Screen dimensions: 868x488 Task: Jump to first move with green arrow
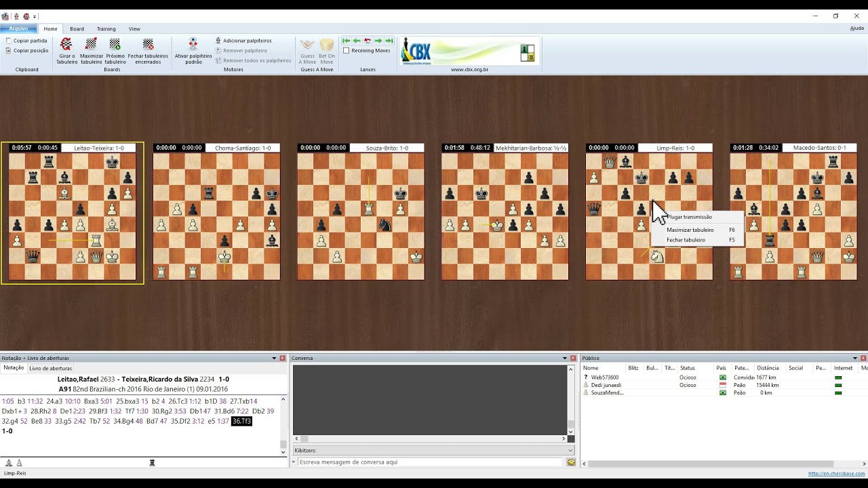[346, 41]
